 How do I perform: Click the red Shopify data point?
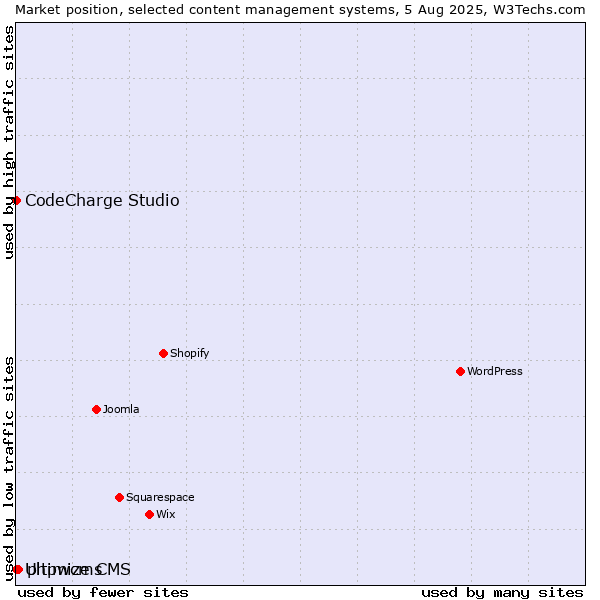coord(163,353)
